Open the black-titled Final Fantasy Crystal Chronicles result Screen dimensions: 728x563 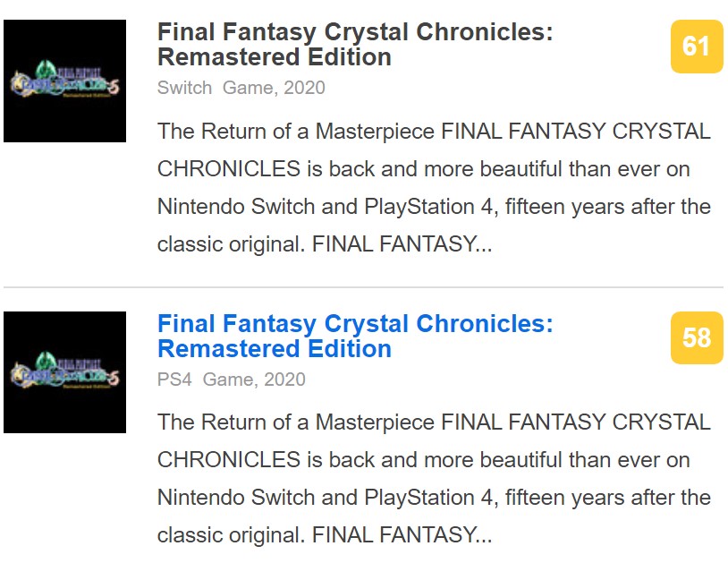(x=355, y=33)
